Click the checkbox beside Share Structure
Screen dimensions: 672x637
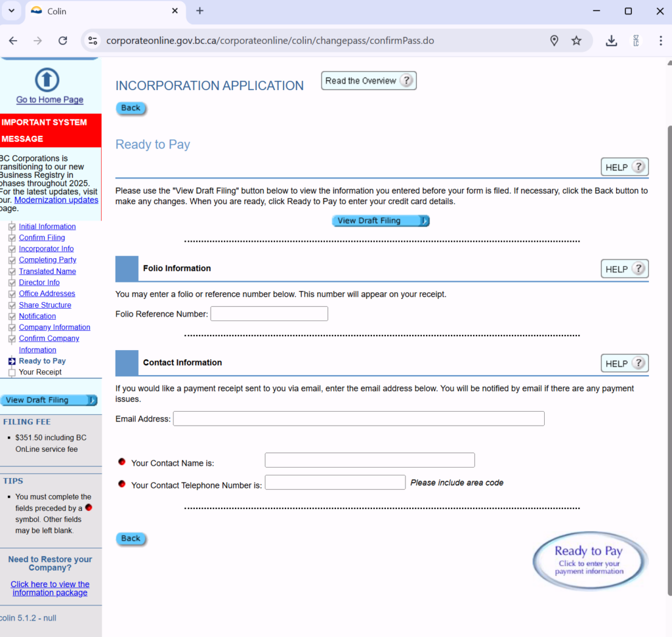pyautogui.click(x=12, y=305)
